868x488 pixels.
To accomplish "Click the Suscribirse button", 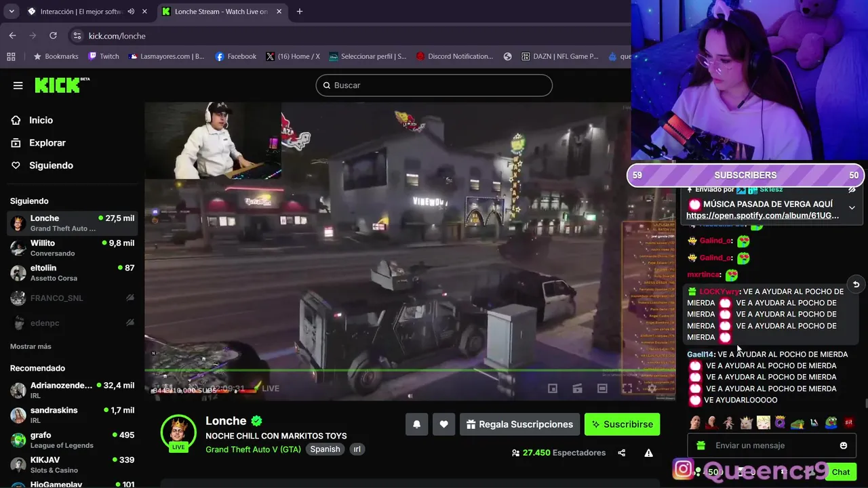I will [622, 424].
